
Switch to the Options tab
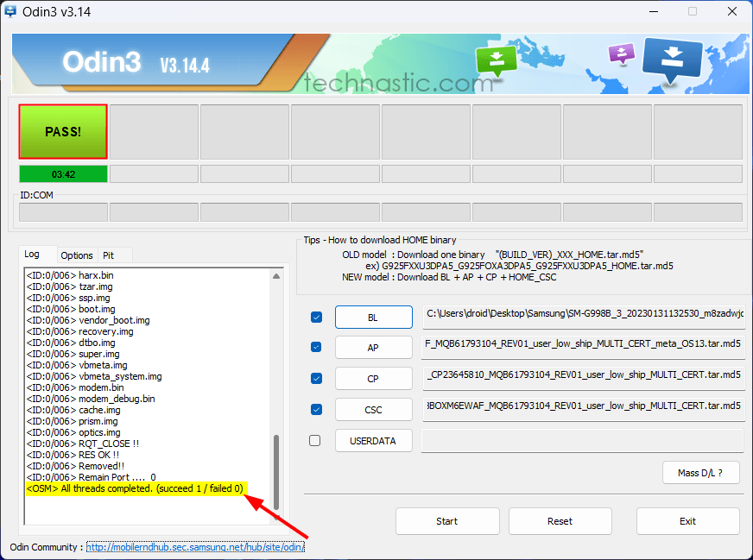click(77, 255)
